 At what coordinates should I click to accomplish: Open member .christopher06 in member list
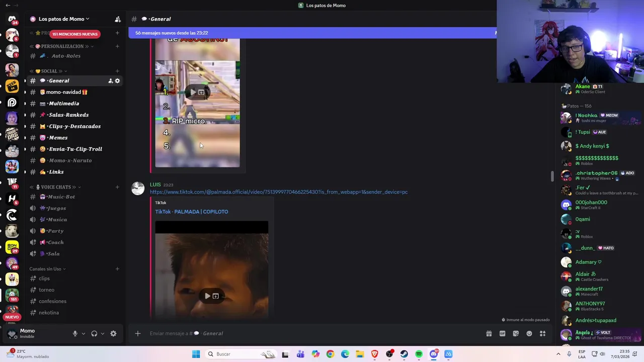(x=599, y=175)
